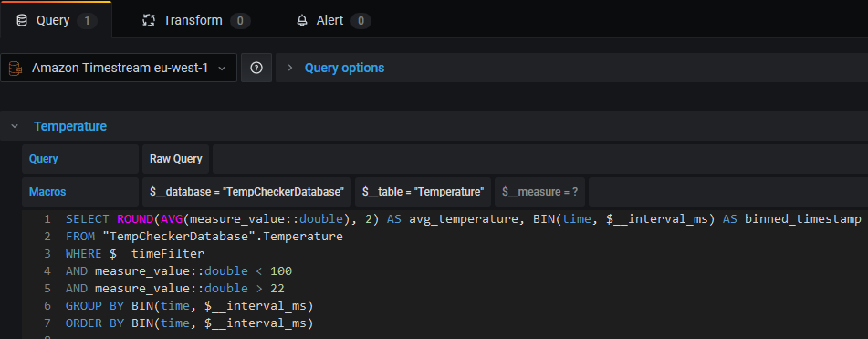Switch to the Transform tab
Image resolution: width=868 pixels, height=339 pixels.
click(x=196, y=20)
